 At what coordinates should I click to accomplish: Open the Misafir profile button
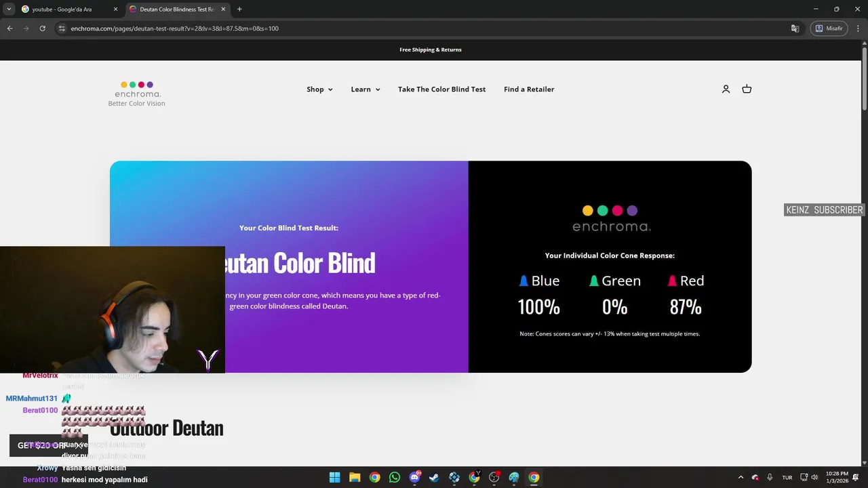(x=829, y=28)
